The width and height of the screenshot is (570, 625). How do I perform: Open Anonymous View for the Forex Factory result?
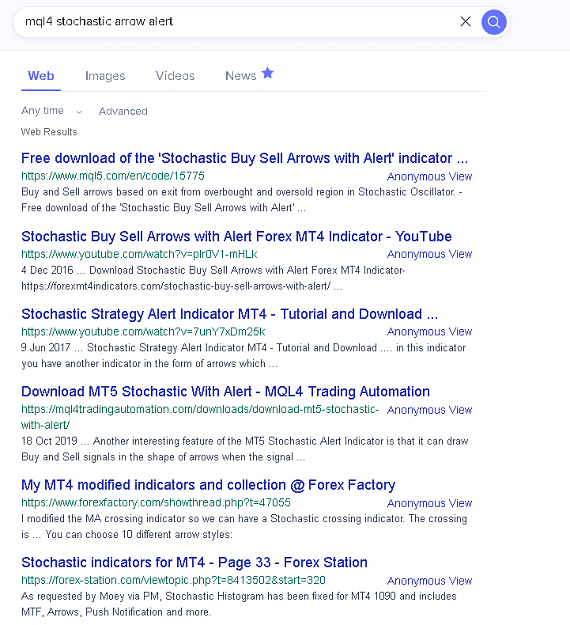coord(429,503)
